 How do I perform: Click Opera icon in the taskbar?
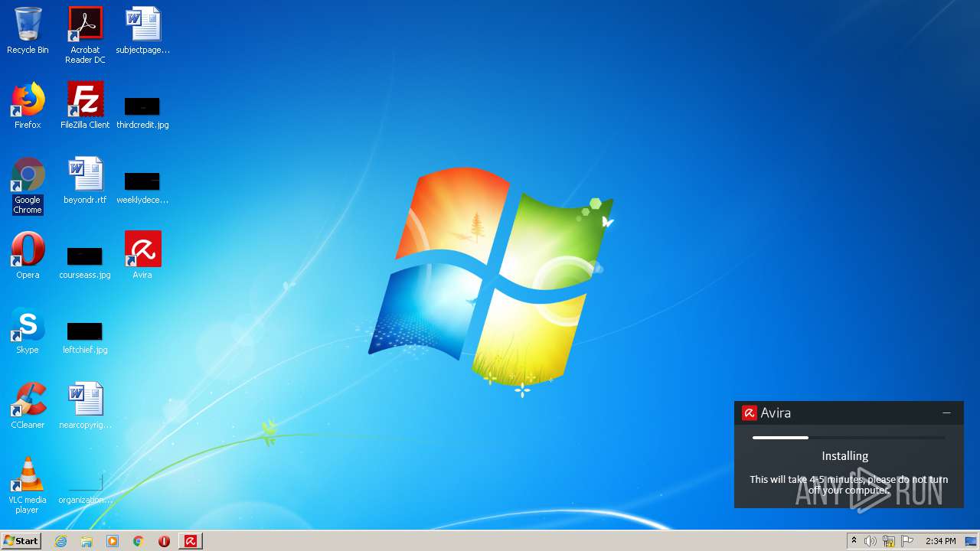point(164,541)
